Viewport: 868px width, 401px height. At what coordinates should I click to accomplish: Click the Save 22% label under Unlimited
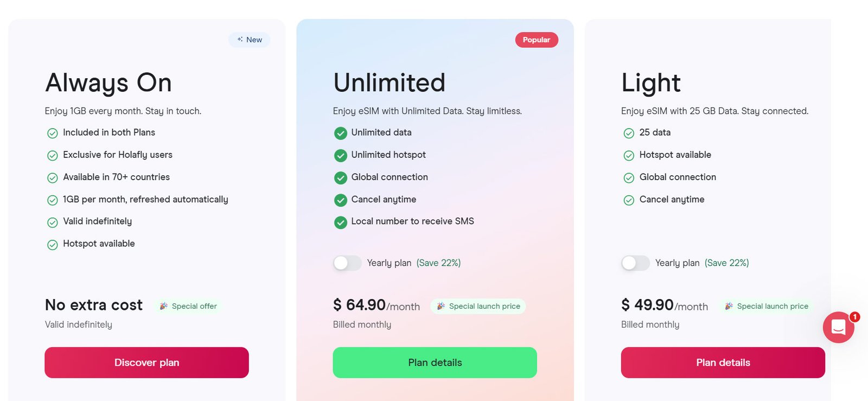[x=438, y=263]
